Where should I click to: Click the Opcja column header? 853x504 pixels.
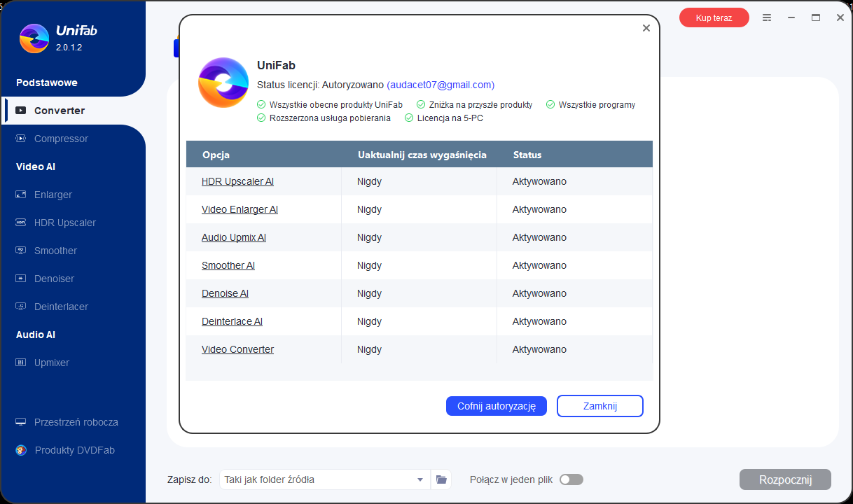[216, 155]
